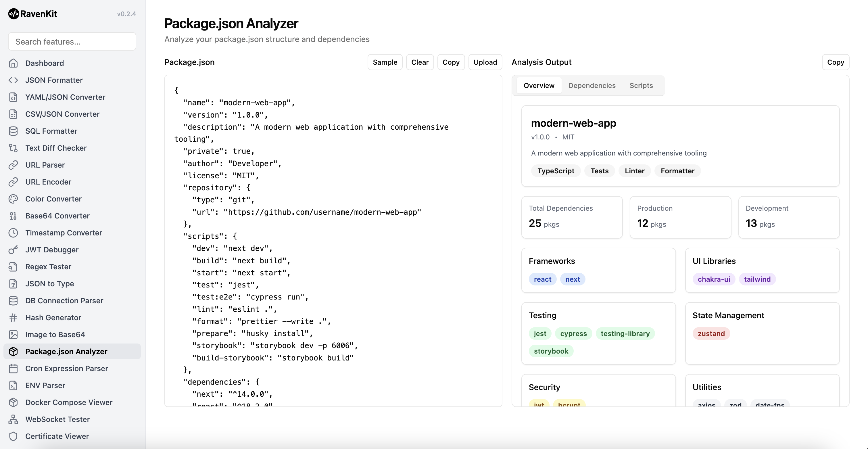This screenshot has width=868, height=449.
Task: Click the Color Converter palette icon
Action: pyautogui.click(x=13, y=199)
